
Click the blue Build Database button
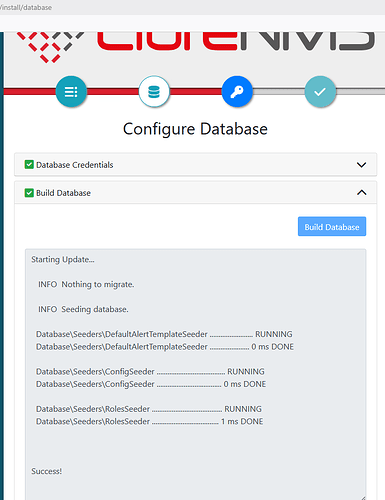click(x=332, y=227)
